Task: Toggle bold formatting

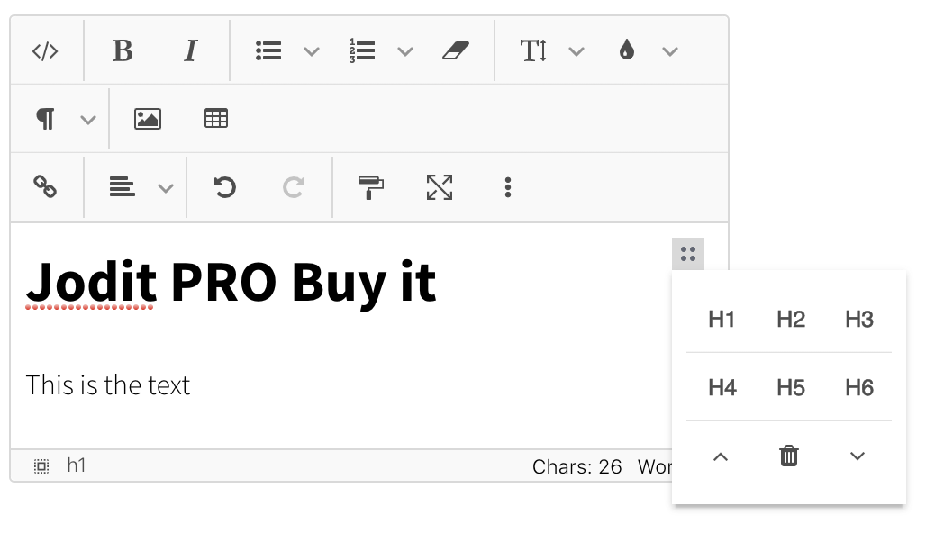Action: tap(123, 50)
